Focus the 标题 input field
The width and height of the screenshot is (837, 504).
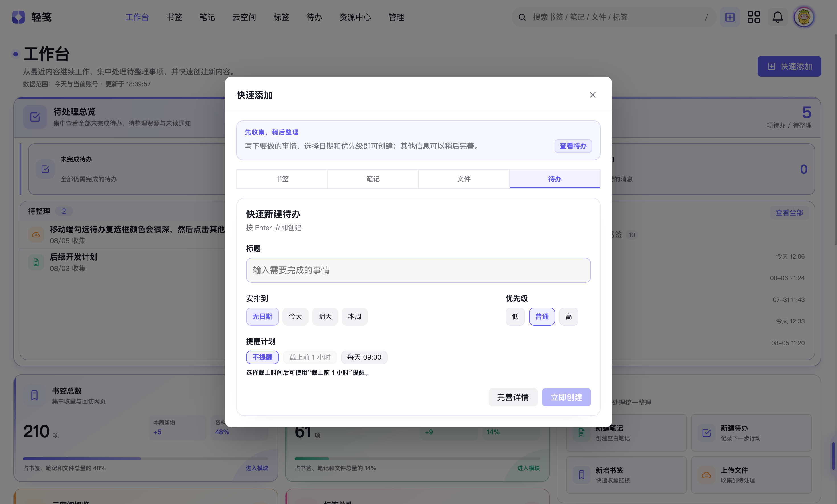pos(418,270)
